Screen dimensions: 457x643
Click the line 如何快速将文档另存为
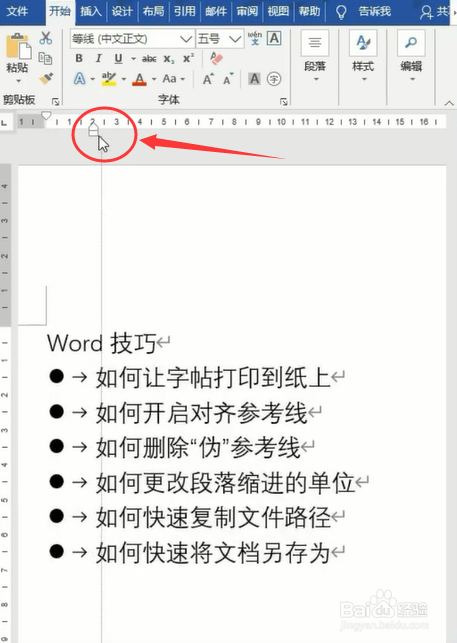coord(213,552)
